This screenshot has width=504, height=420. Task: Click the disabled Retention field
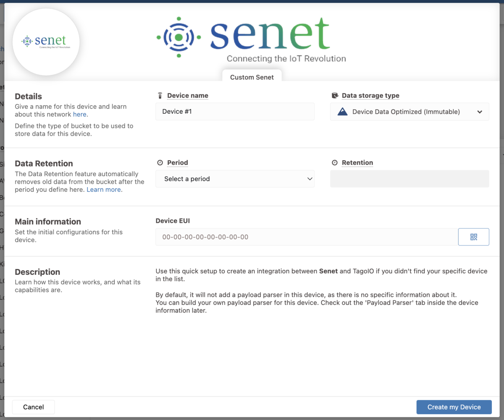click(x=409, y=179)
